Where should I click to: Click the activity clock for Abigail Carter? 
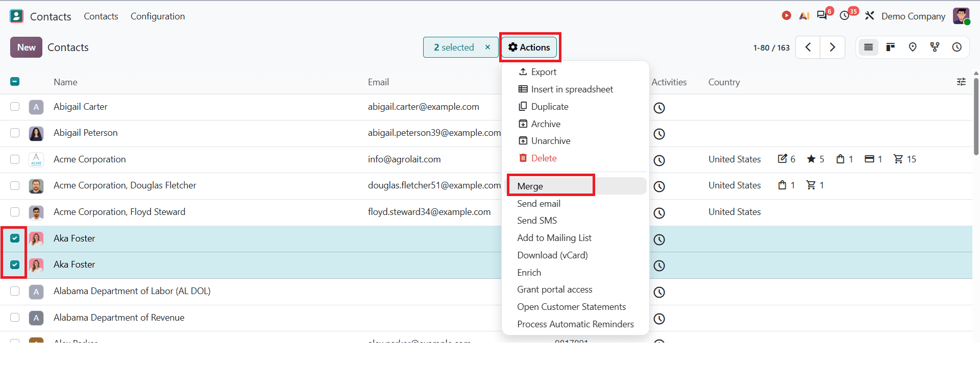pyautogui.click(x=659, y=108)
